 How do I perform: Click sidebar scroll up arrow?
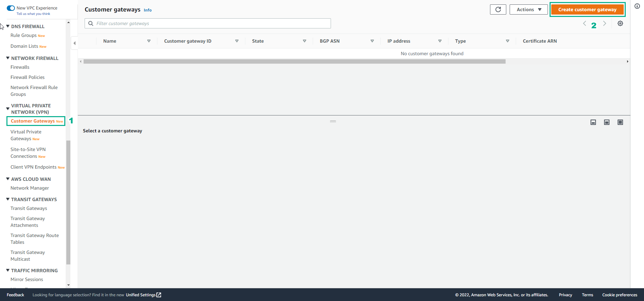click(68, 22)
